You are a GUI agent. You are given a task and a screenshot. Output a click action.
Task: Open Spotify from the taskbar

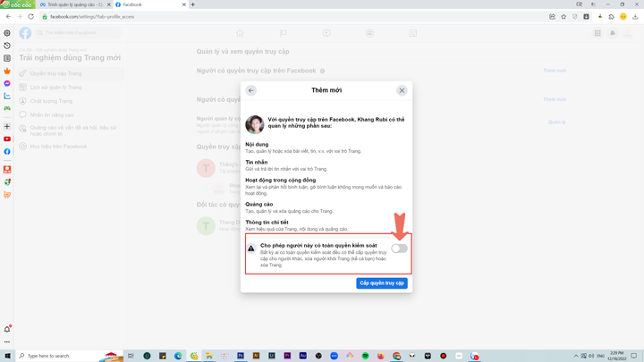point(365,356)
